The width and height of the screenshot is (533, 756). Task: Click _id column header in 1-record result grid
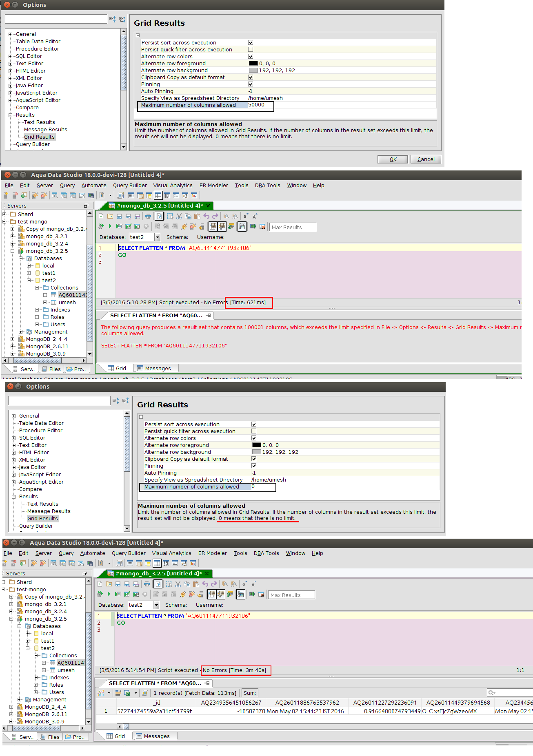(x=157, y=703)
